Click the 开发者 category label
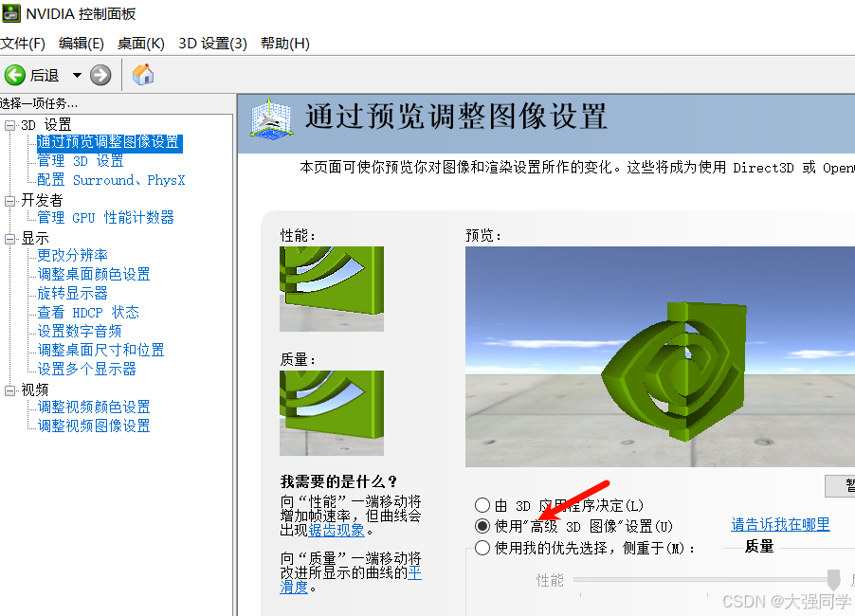This screenshot has height=616, width=855. pos(42,201)
